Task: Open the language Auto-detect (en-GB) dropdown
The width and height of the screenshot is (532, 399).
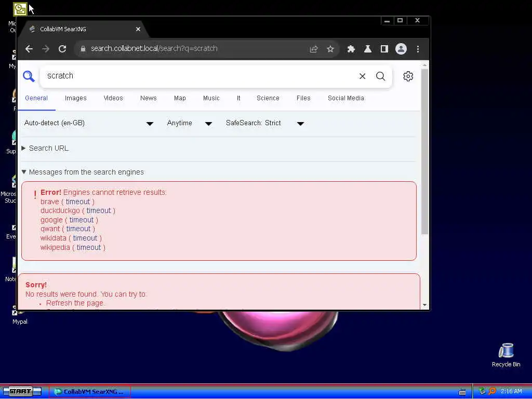Action: coord(88,123)
